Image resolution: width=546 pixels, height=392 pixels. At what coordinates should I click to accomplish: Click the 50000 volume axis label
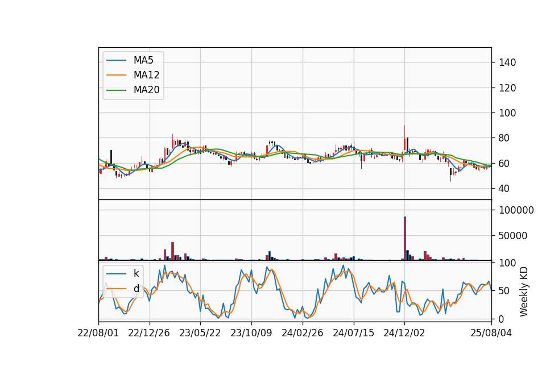pos(513,236)
